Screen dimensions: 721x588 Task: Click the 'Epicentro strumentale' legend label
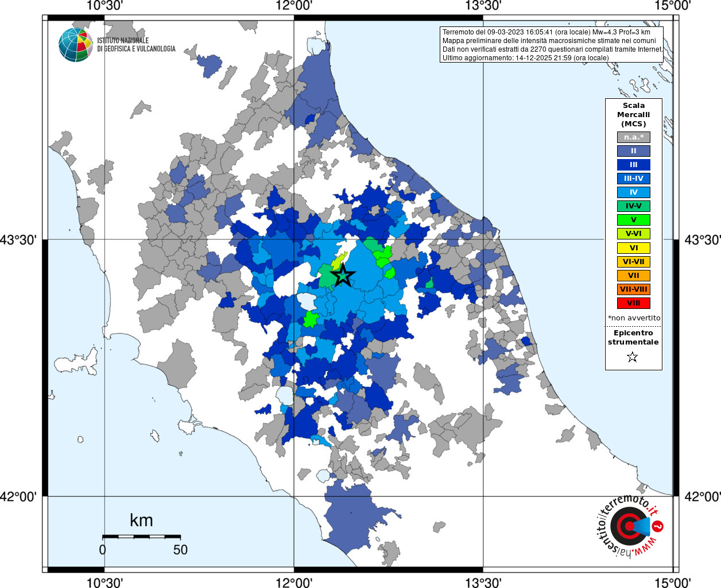coord(633,338)
